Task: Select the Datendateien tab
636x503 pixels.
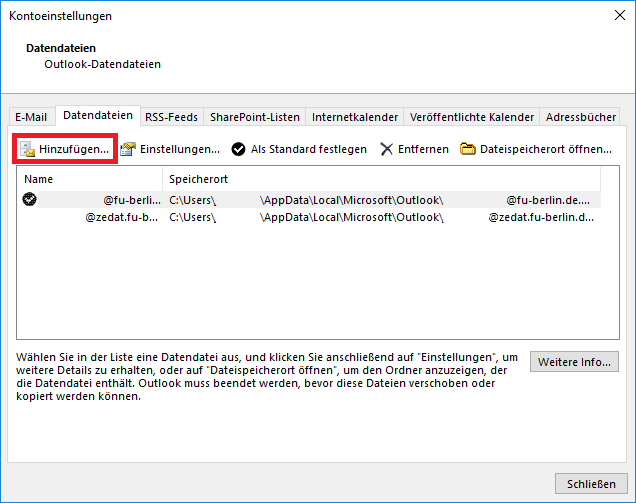Action: click(98, 115)
